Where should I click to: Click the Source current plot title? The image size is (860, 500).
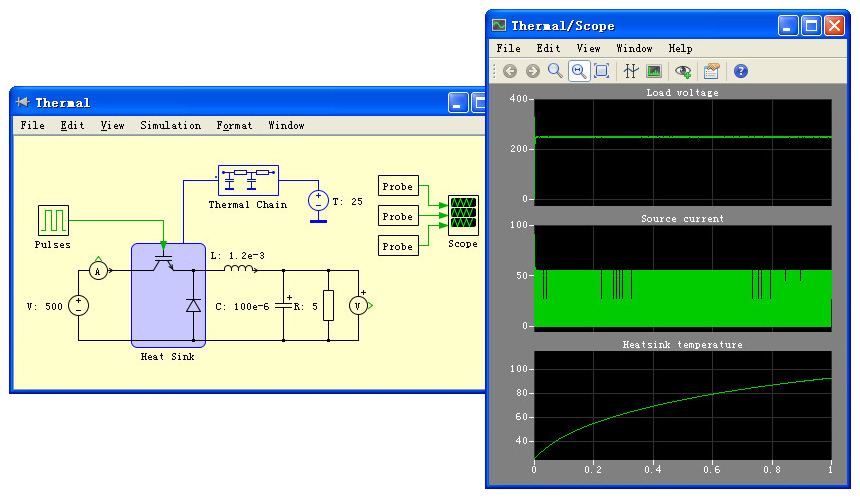coord(682,219)
